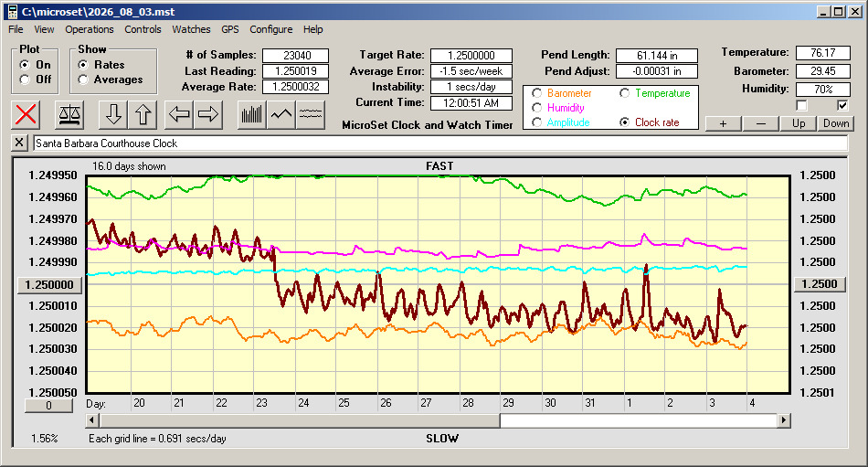Click the Target Rate field
This screenshot has width=868, height=467.
471,56
